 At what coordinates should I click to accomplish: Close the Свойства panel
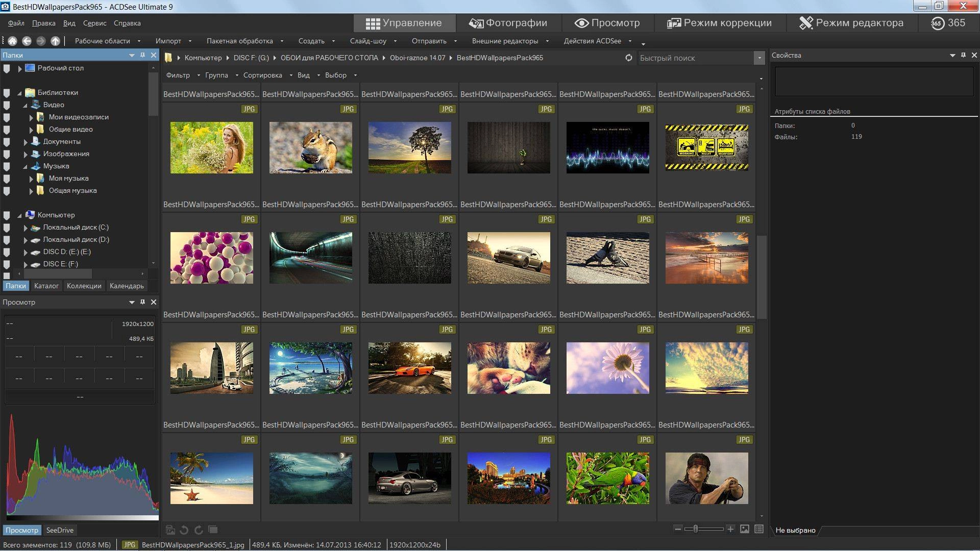click(974, 55)
